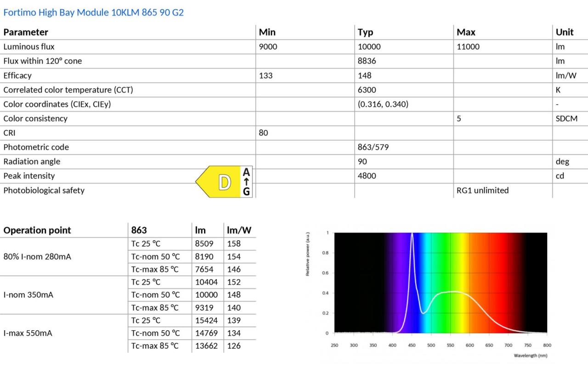Viewport: 588px width, 367px height.
Task: Click the 126 lm/W efficacy value
Action: (234, 346)
